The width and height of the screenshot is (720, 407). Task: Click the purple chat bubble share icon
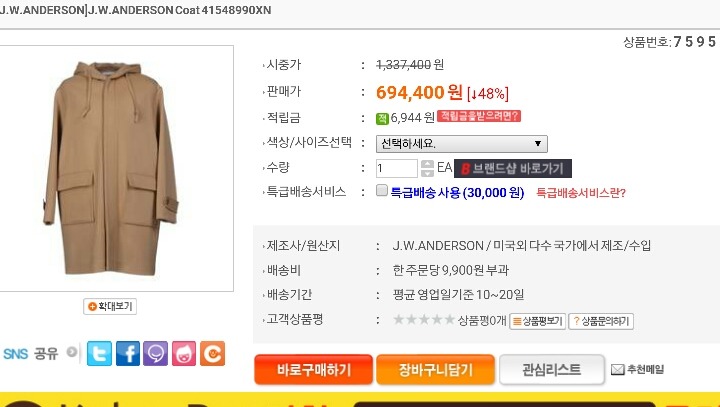[x=155, y=353]
